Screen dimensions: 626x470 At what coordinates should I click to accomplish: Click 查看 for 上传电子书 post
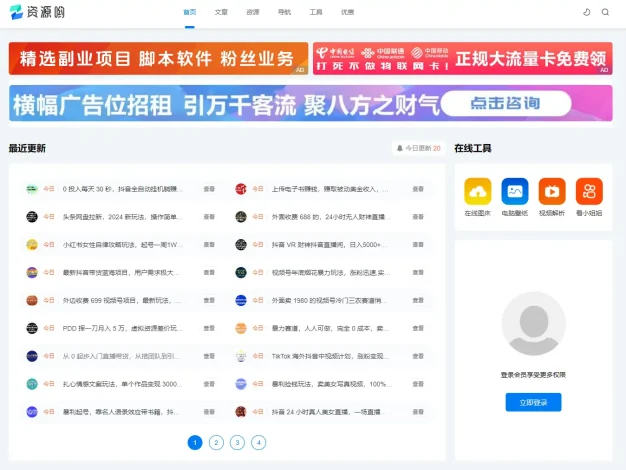[418, 189]
